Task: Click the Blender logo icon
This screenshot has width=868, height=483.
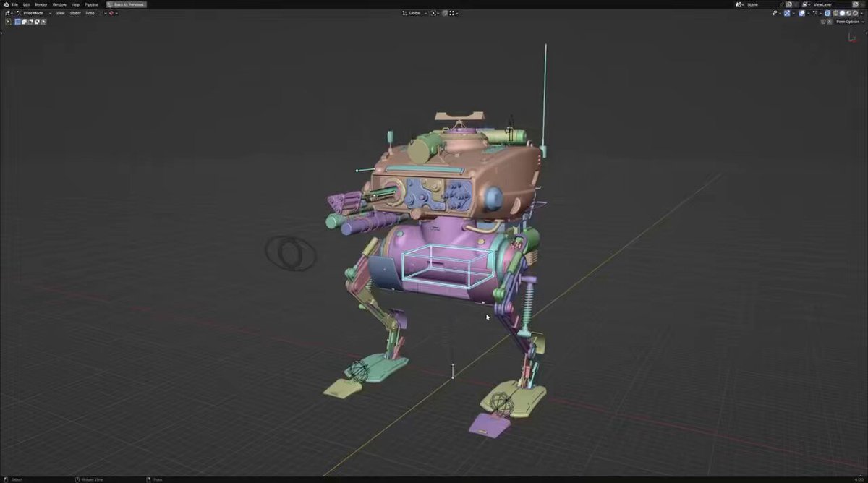Action: (x=7, y=4)
